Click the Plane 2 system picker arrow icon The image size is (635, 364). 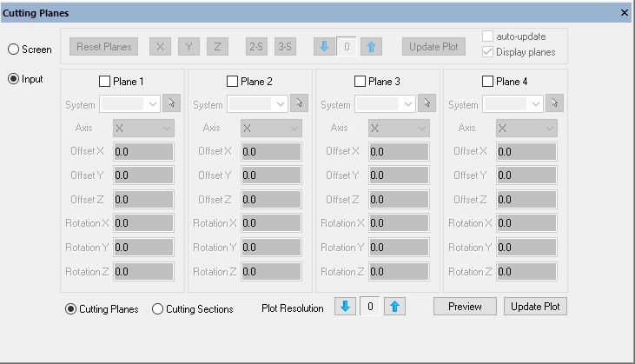coord(299,104)
